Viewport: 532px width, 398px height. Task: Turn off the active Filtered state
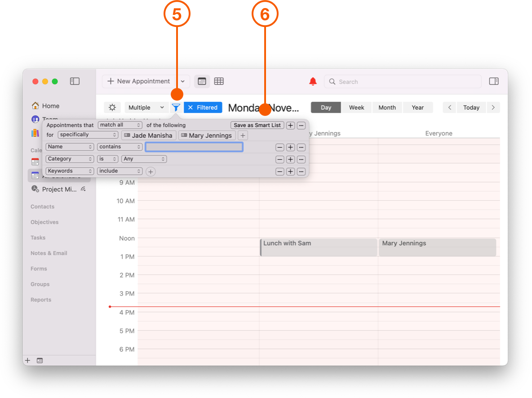pos(203,107)
